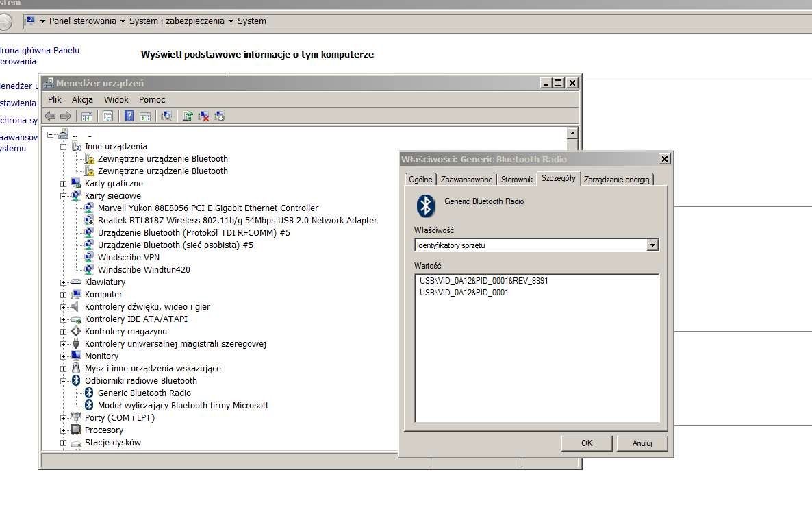Click the Kontrolery dźwięku speaker icon
Viewport: 812px width, 531px height.
[x=76, y=307]
